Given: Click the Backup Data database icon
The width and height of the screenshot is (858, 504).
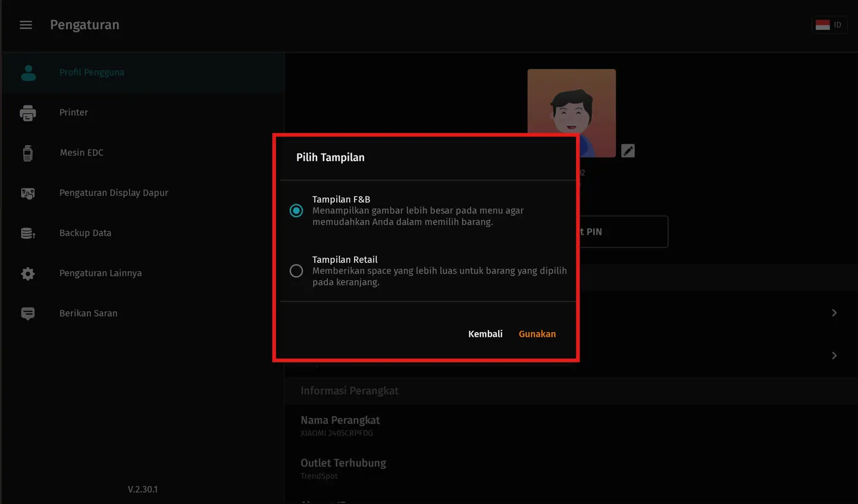Looking at the screenshot, I should [x=28, y=233].
